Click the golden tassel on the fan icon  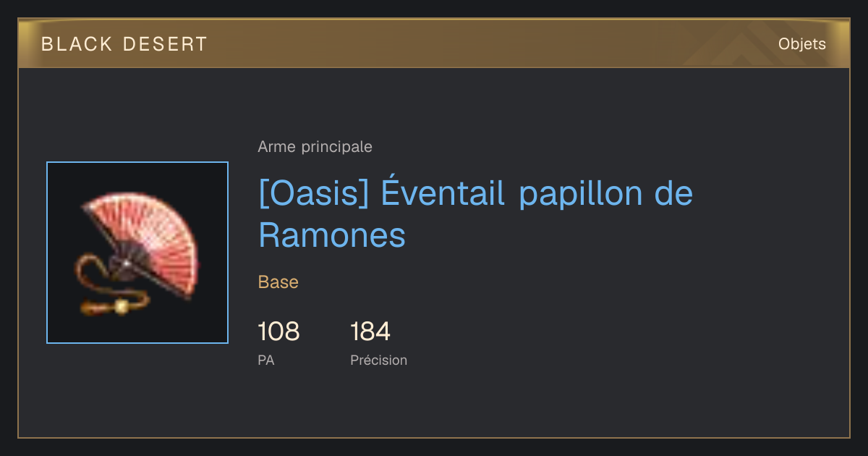tap(121, 307)
